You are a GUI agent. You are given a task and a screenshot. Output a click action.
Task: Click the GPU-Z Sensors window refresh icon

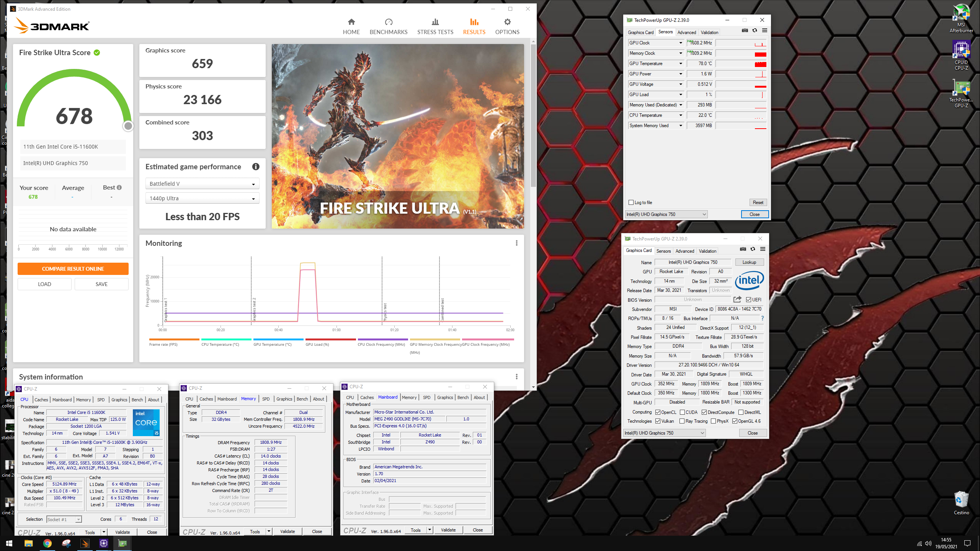pyautogui.click(x=755, y=31)
